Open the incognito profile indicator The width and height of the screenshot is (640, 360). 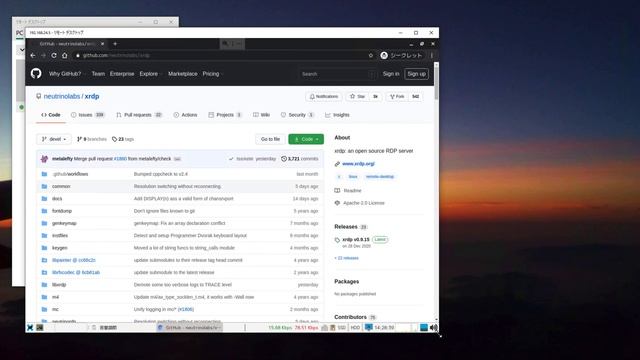tap(401, 56)
